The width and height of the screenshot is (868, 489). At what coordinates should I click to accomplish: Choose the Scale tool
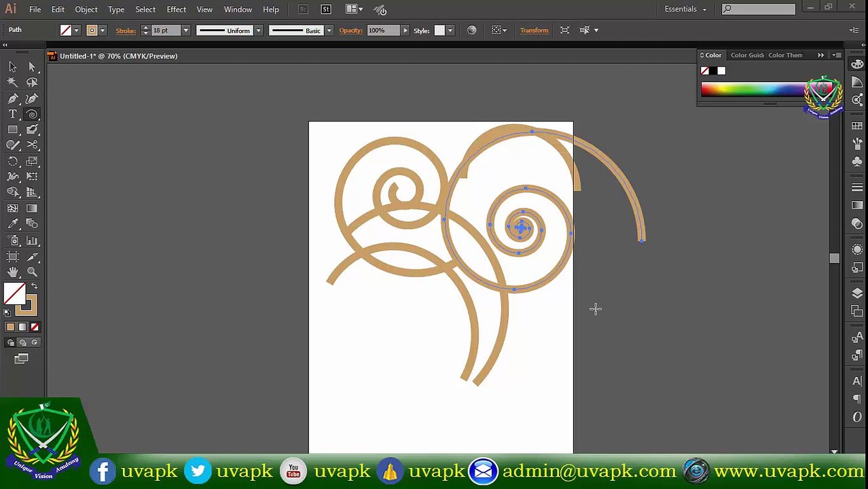(32, 162)
